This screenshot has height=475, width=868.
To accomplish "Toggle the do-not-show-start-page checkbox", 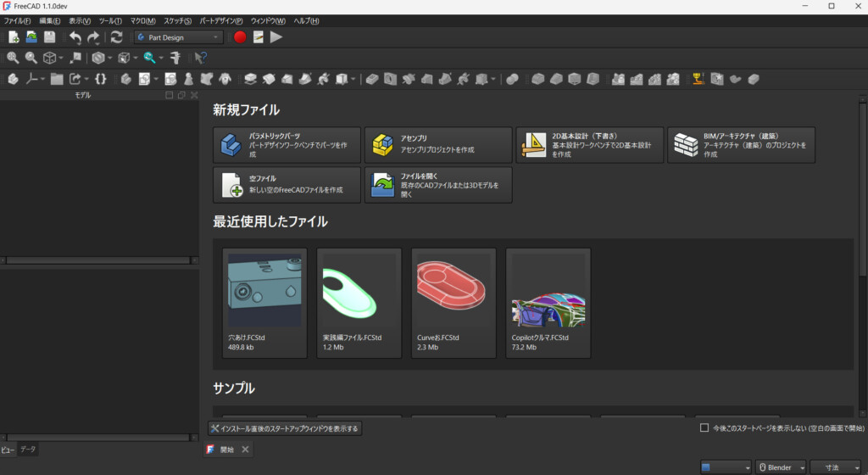I will [704, 428].
